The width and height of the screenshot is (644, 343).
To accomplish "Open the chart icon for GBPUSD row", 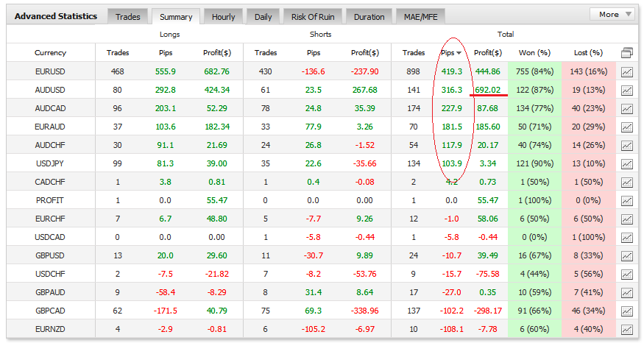I will click(627, 256).
